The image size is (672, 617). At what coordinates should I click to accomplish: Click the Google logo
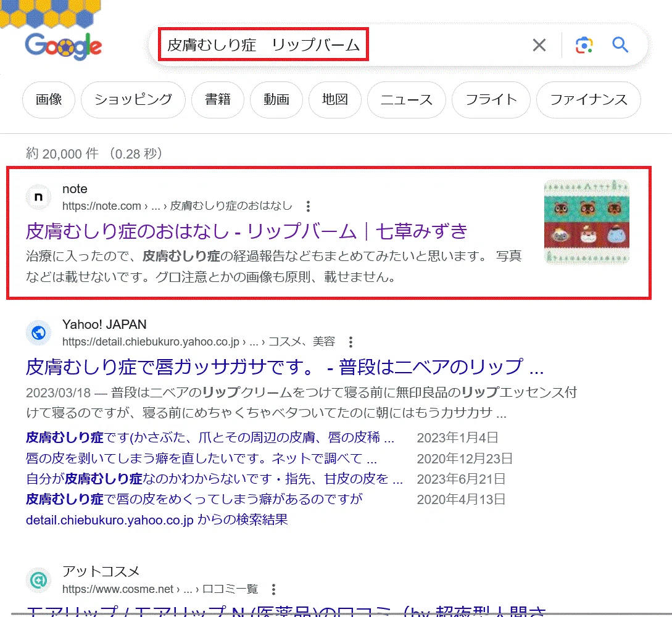63,46
